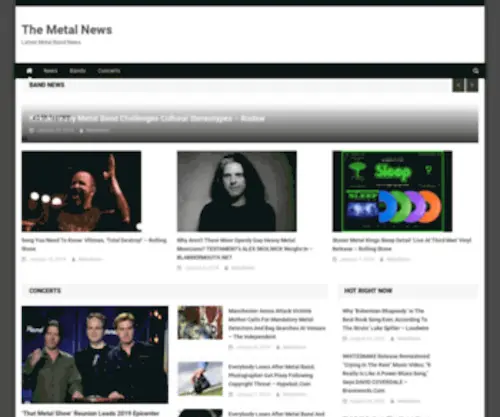The height and width of the screenshot is (417, 500).
Task: Click author icon under Sleep article
Action: tap(382, 259)
